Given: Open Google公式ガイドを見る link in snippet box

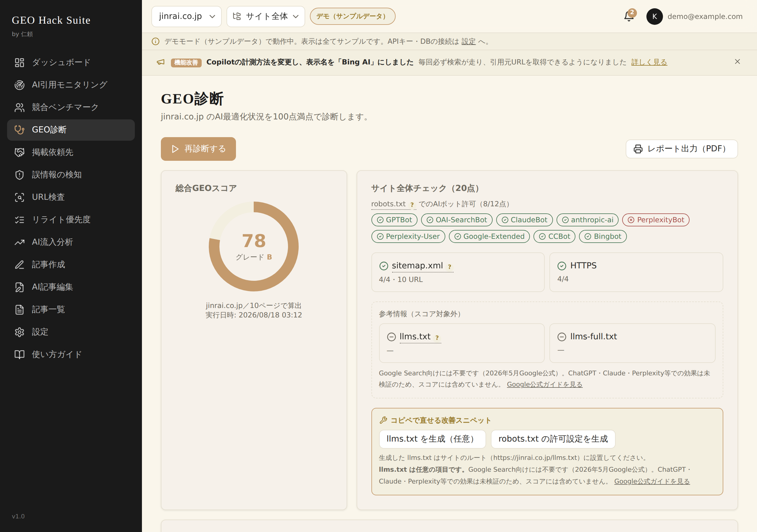Looking at the screenshot, I should click(x=652, y=481).
